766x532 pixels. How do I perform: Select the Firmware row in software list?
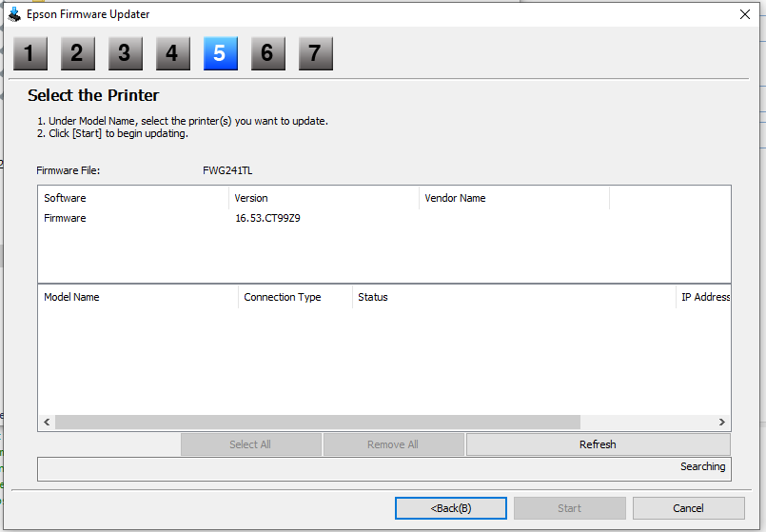point(384,218)
